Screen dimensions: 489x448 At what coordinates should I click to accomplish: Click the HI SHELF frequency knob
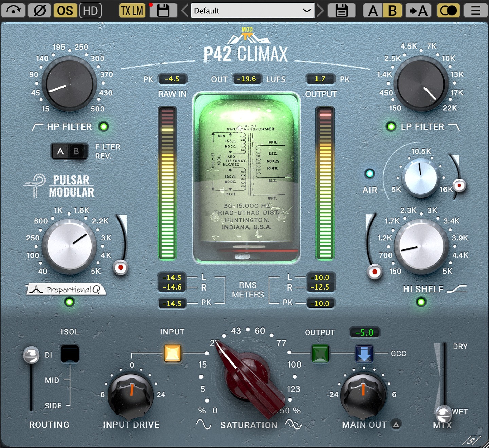click(421, 246)
